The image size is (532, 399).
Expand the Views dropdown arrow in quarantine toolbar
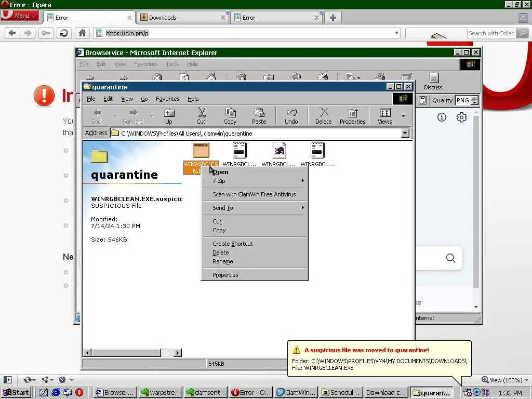[x=403, y=116]
